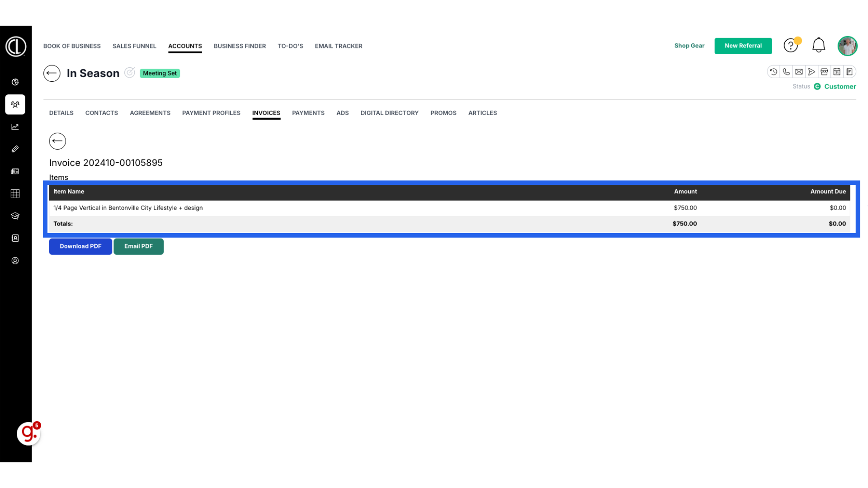Click the $750.00 item amount cell
Viewport: 868px width, 488px height.
point(685,208)
